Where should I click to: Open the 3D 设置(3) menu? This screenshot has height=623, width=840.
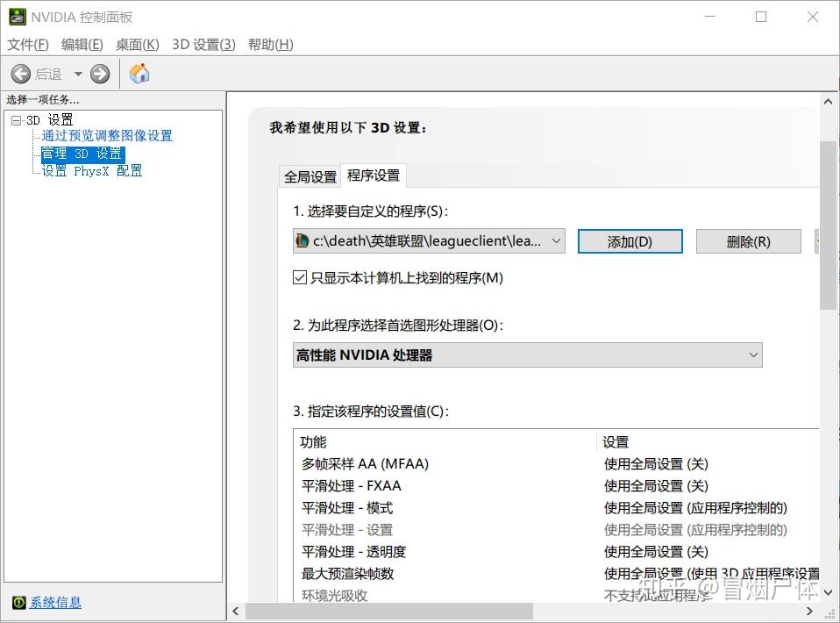coord(203,45)
